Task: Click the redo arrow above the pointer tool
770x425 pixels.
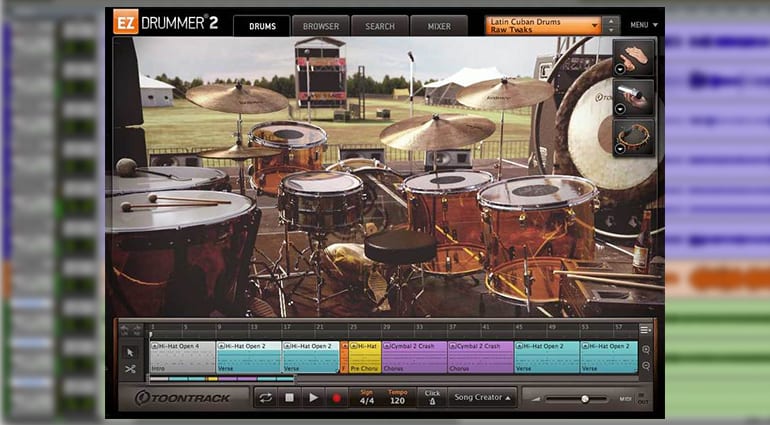Action: [138, 330]
